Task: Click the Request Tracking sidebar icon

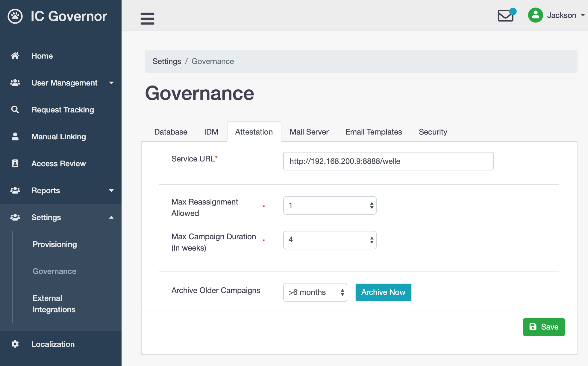Action: [15, 110]
